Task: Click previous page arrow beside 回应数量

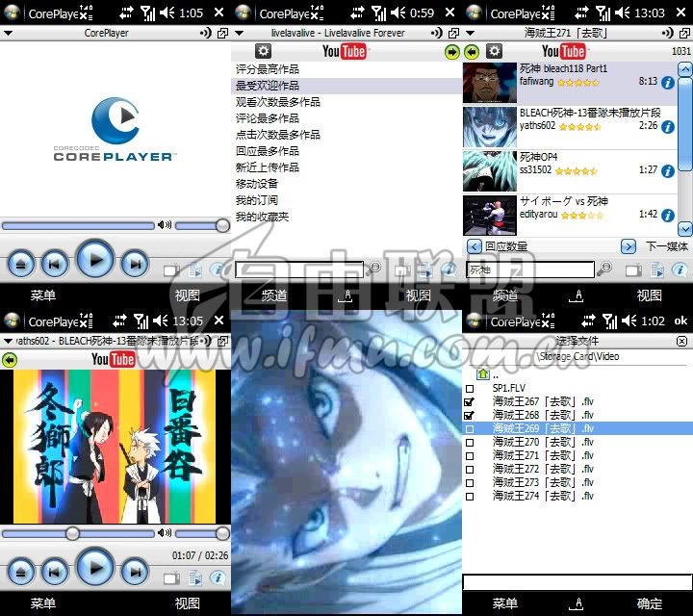Action: pyautogui.click(x=474, y=246)
